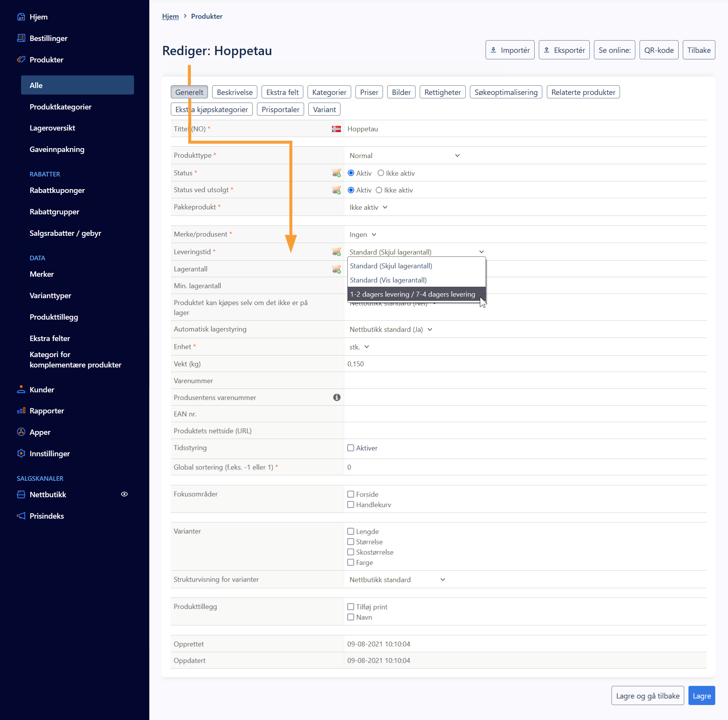Image resolution: width=728 pixels, height=720 pixels.
Task: Switch to the Bilder tab
Action: point(401,92)
